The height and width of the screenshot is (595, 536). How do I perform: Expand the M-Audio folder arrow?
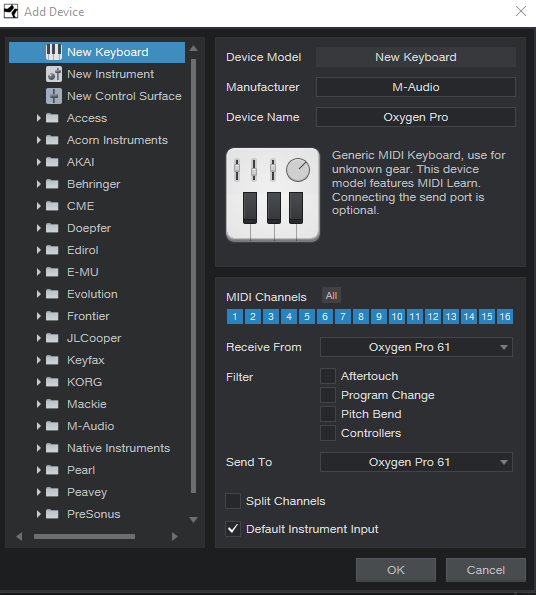click(x=38, y=426)
